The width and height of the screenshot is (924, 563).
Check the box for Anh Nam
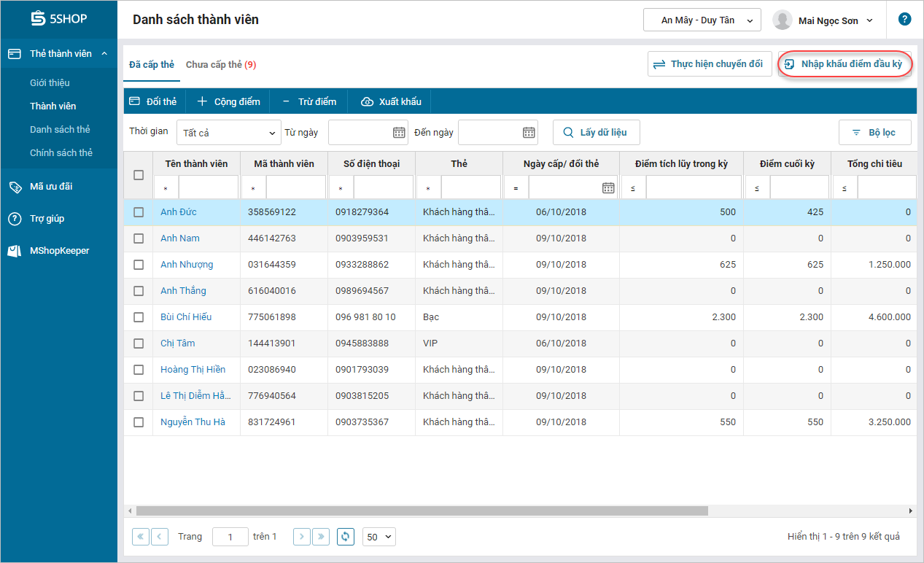coord(139,238)
